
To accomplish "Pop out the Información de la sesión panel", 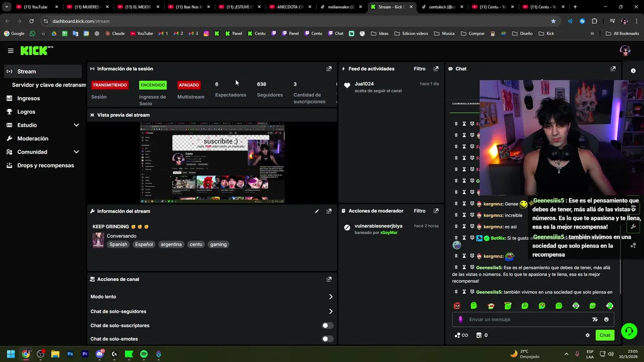I will (x=329, y=69).
